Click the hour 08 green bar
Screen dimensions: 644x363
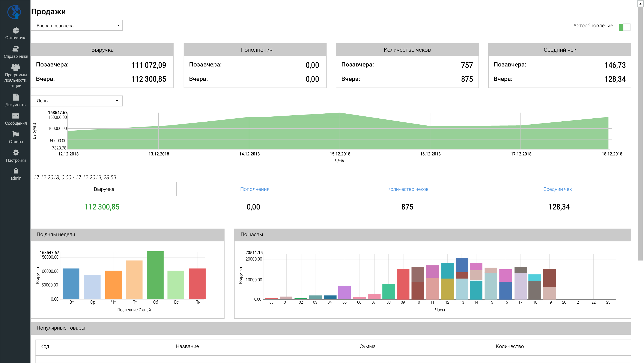tap(388, 292)
